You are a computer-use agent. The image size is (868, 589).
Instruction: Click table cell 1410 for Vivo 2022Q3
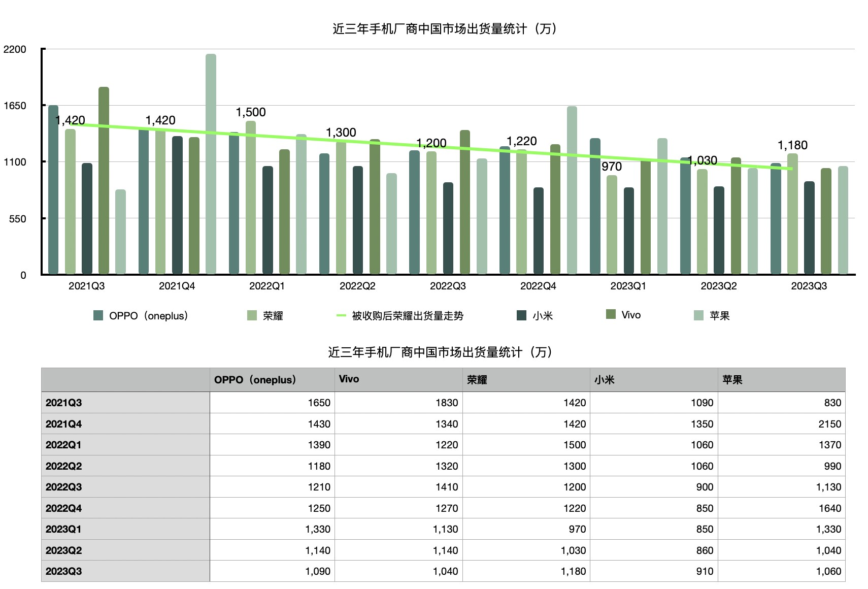pos(398,487)
